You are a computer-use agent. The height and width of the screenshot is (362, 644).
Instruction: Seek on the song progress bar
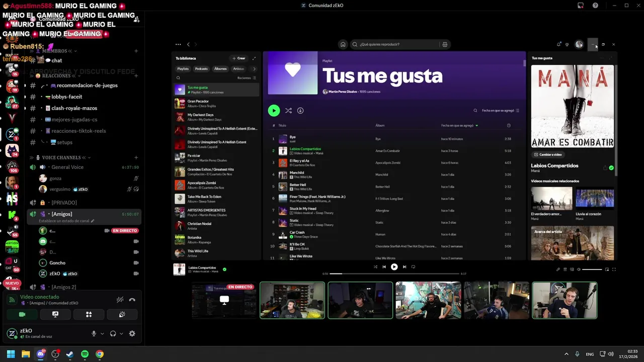click(394, 274)
